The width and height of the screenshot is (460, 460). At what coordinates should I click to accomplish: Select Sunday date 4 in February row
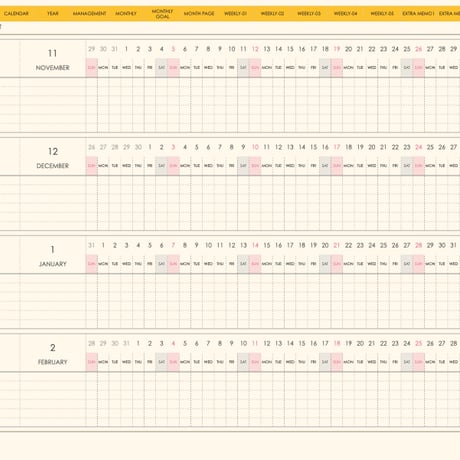pyautogui.click(x=173, y=343)
